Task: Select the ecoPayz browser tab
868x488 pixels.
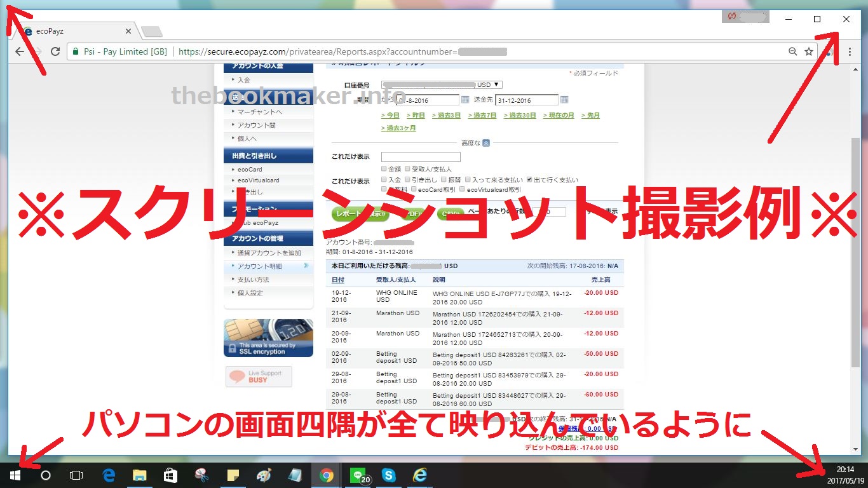Action: [73, 30]
